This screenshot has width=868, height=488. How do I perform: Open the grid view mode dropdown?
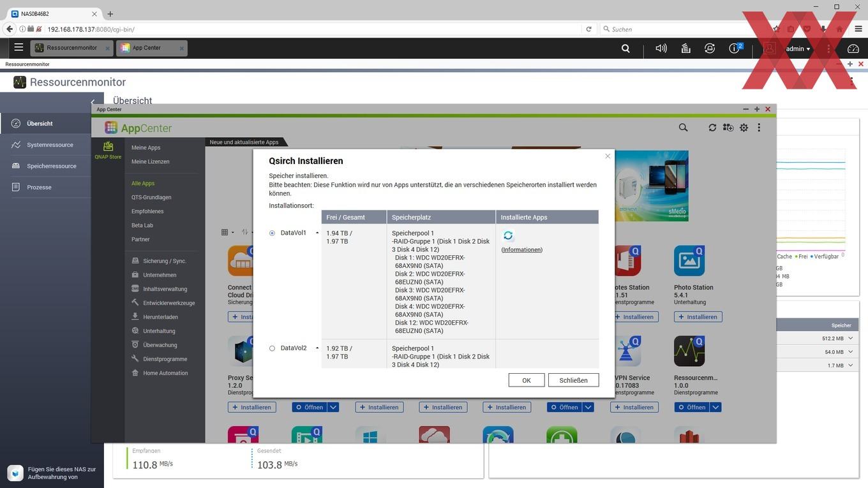pyautogui.click(x=228, y=232)
